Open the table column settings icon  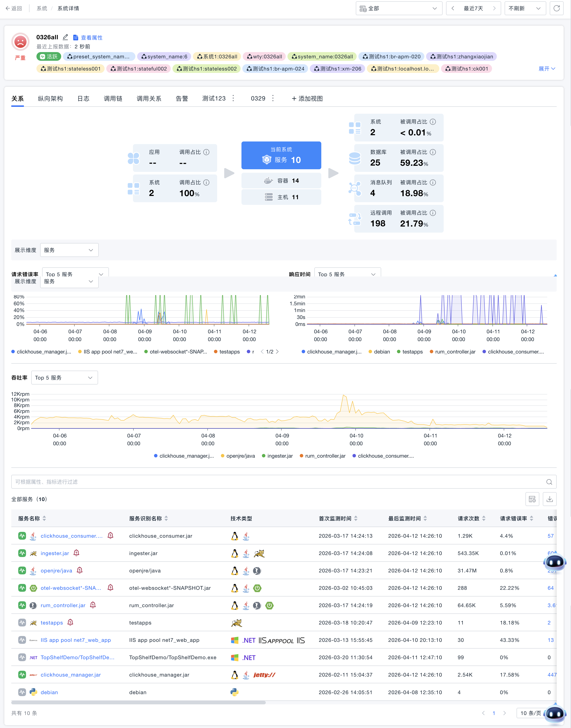tap(532, 499)
